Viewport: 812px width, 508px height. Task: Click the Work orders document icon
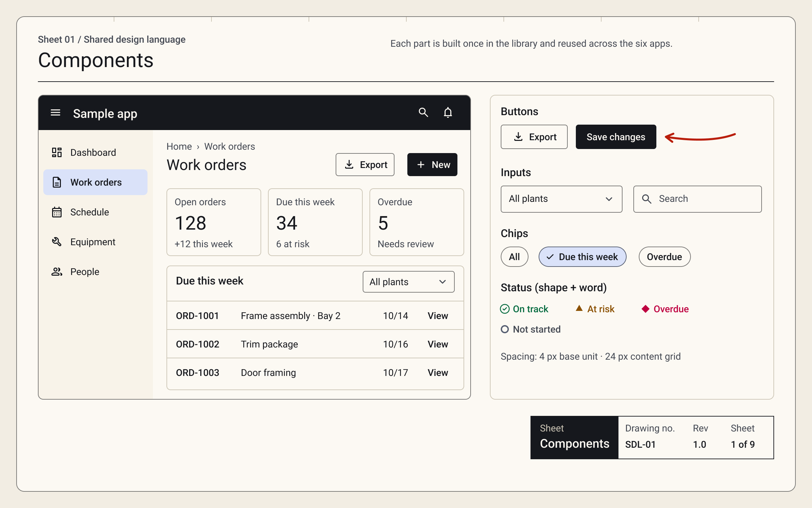[57, 182]
